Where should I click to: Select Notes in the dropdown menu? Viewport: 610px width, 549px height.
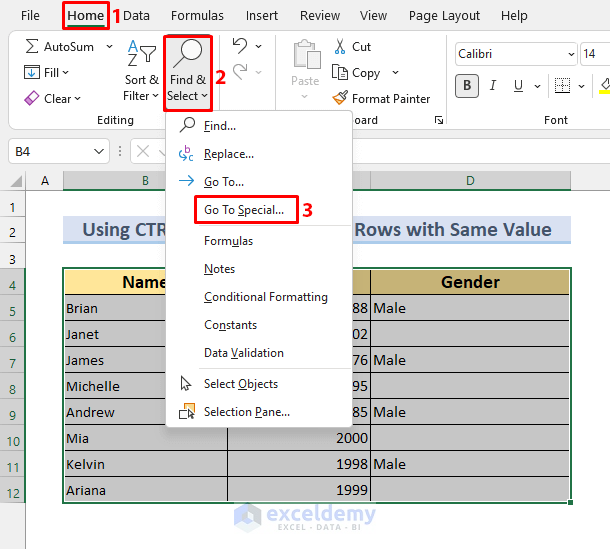tap(259, 269)
